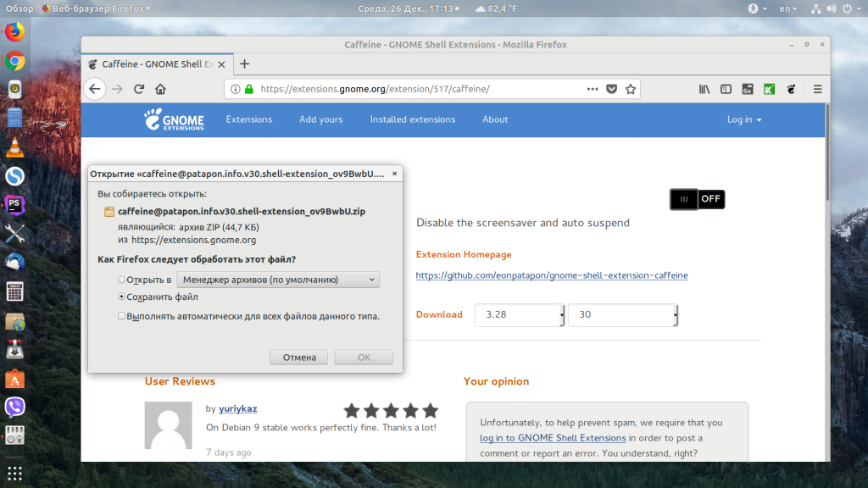The width and height of the screenshot is (868, 488).
Task: Select the 'Открыть в' radio option
Action: [121, 280]
